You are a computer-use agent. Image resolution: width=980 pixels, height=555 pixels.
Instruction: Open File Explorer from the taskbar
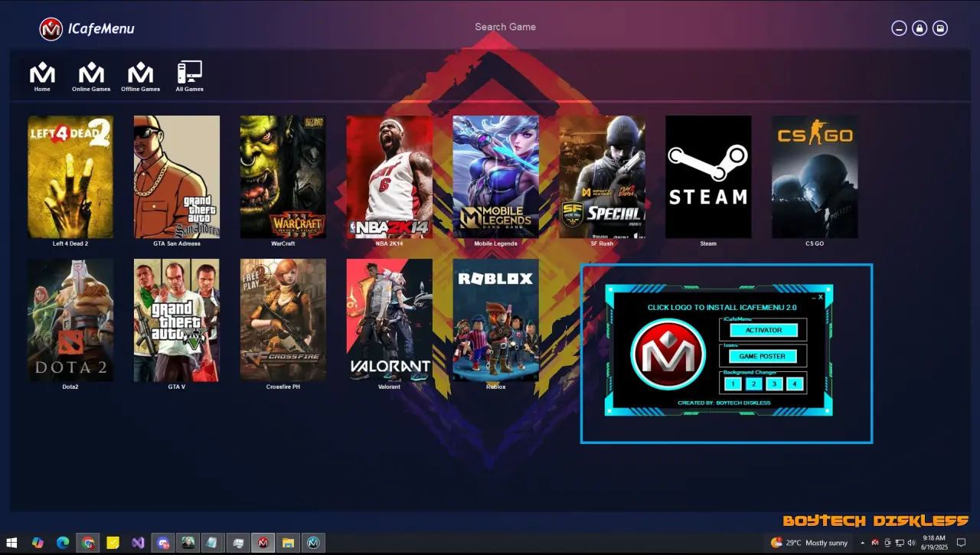coord(288,543)
